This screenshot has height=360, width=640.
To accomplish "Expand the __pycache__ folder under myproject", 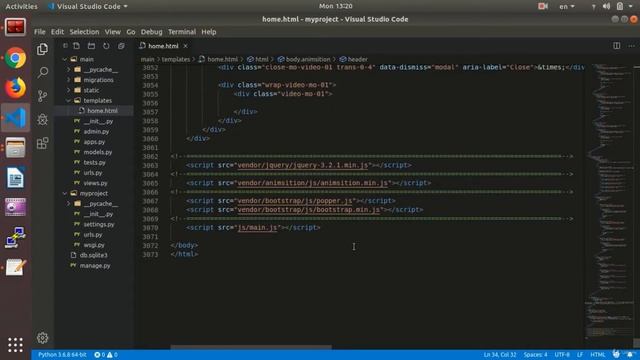I will (69, 204).
